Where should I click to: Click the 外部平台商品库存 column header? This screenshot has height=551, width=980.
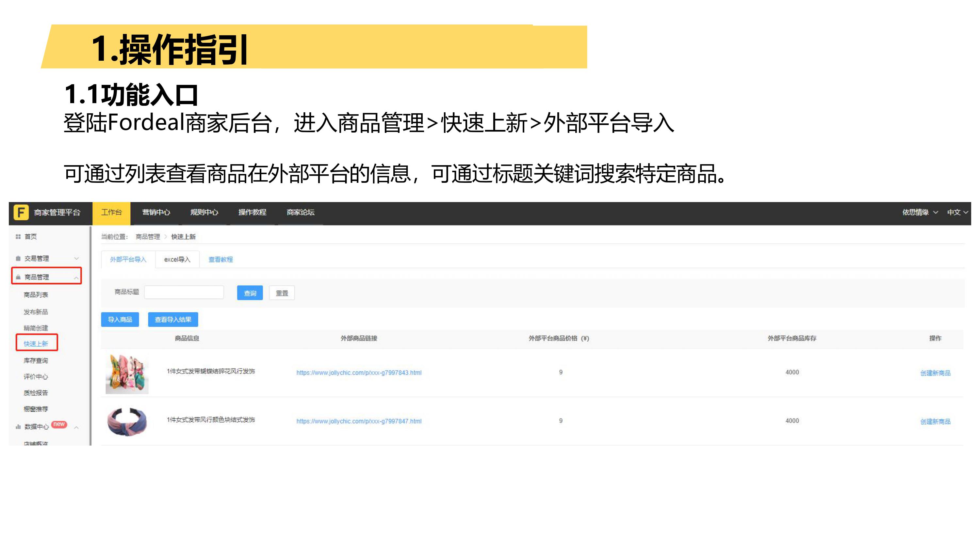pyautogui.click(x=792, y=338)
